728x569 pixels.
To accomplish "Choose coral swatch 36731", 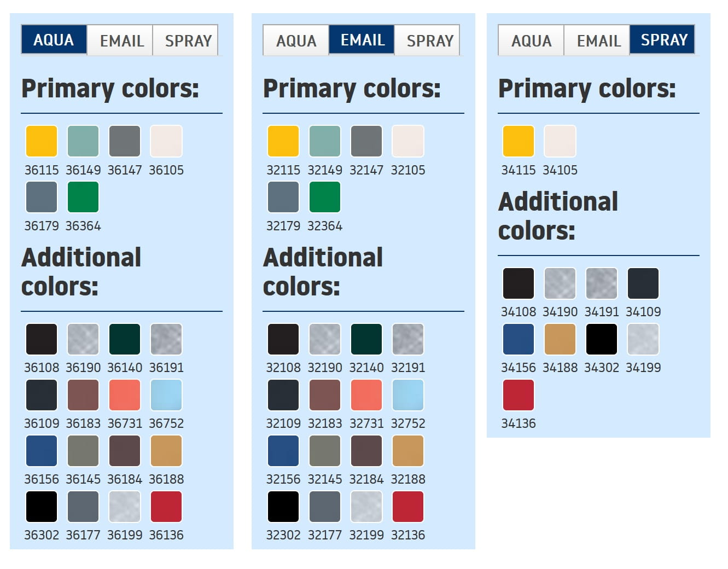I will [125, 395].
